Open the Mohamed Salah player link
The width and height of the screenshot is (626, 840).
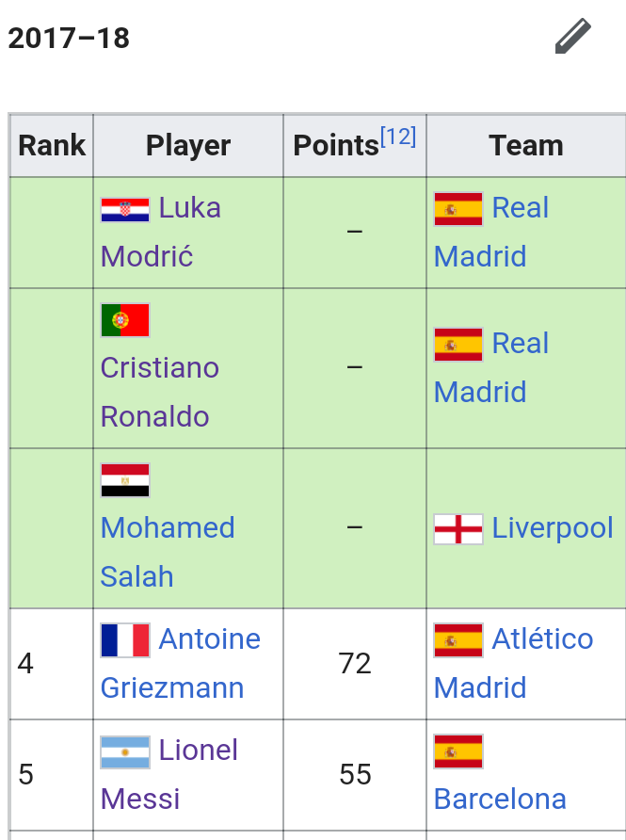pyautogui.click(x=168, y=553)
